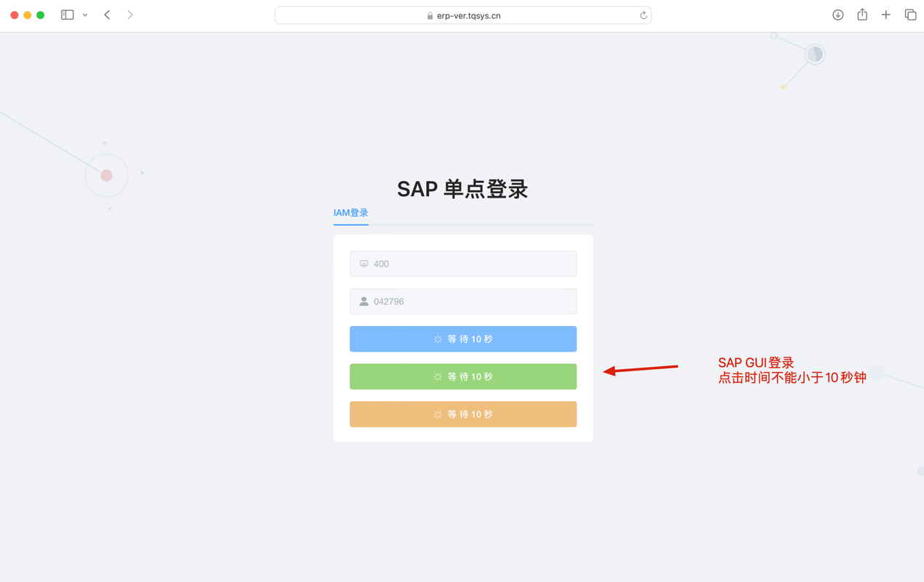Image resolution: width=924 pixels, height=582 pixels.
Task: Go back with the back arrow
Action: (x=107, y=15)
